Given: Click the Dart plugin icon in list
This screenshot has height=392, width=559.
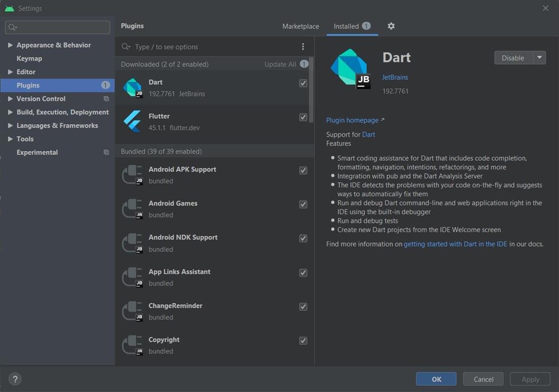Looking at the screenshot, I should point(132,88).
